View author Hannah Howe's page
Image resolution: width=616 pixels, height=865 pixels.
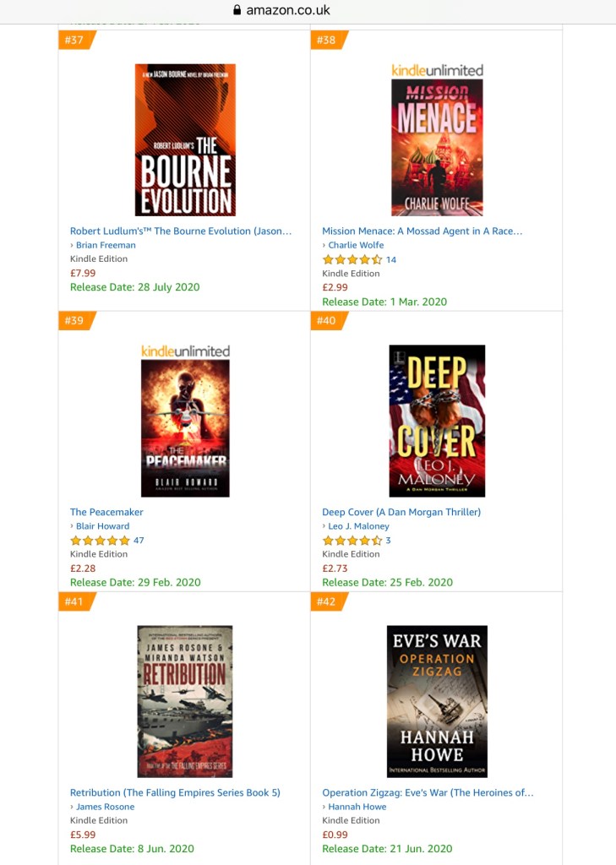click(357, 807)
